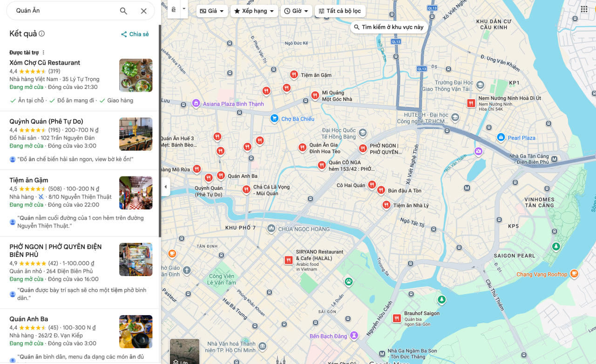Open the Giá price filter dropdown

[x=212, y=11]
